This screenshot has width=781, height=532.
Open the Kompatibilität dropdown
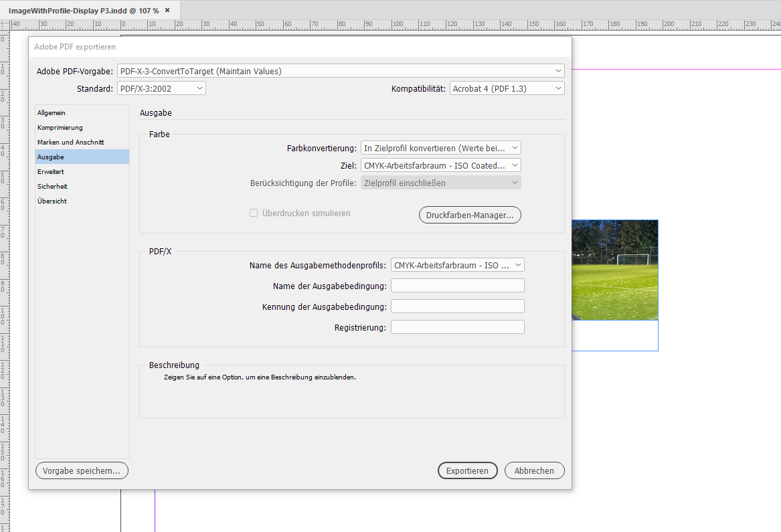[507, 88]
